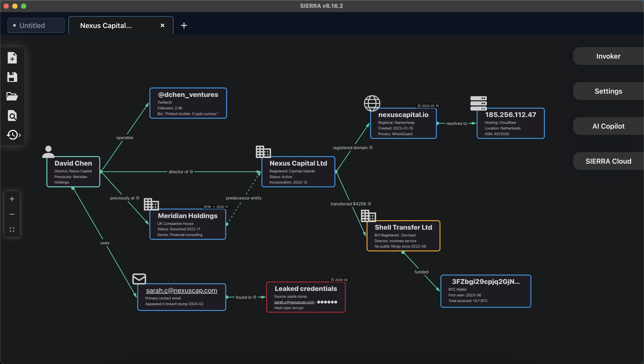This screenshot has height=364, width=644.
Task: Toggle the timestamp on 'transferred $420K' edge
Action: (x=370, y=204)
